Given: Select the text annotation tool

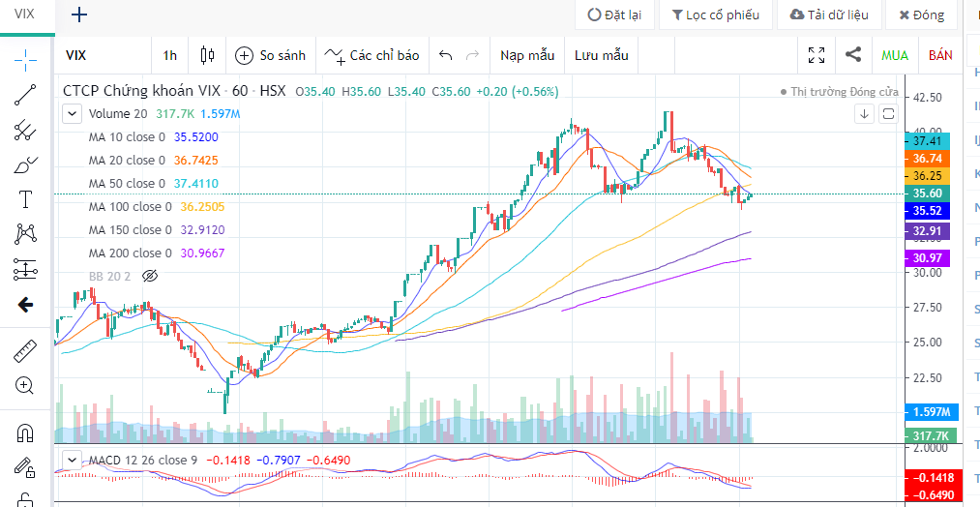Looking at the screenshot, I should pyautogui.click(x=26, y=199).
